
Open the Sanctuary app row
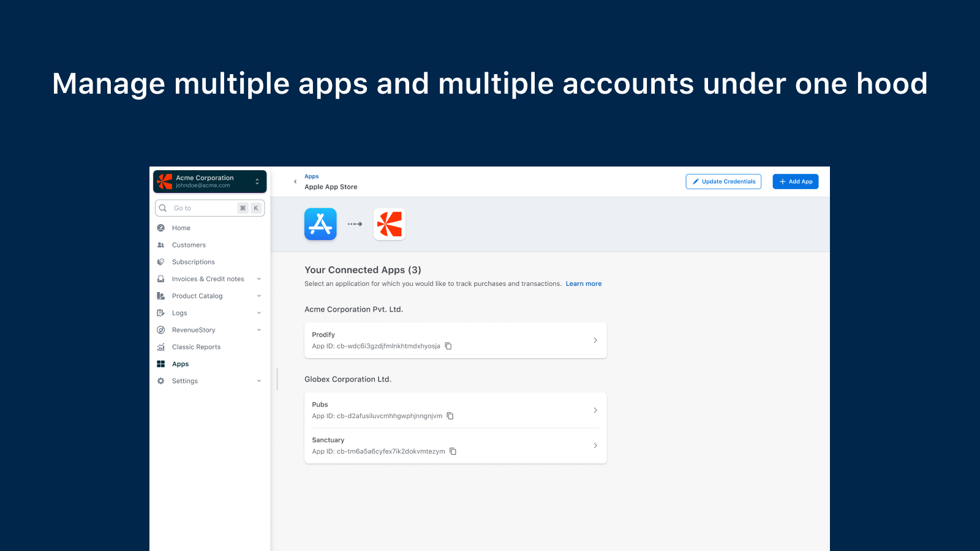coord(455,446)
